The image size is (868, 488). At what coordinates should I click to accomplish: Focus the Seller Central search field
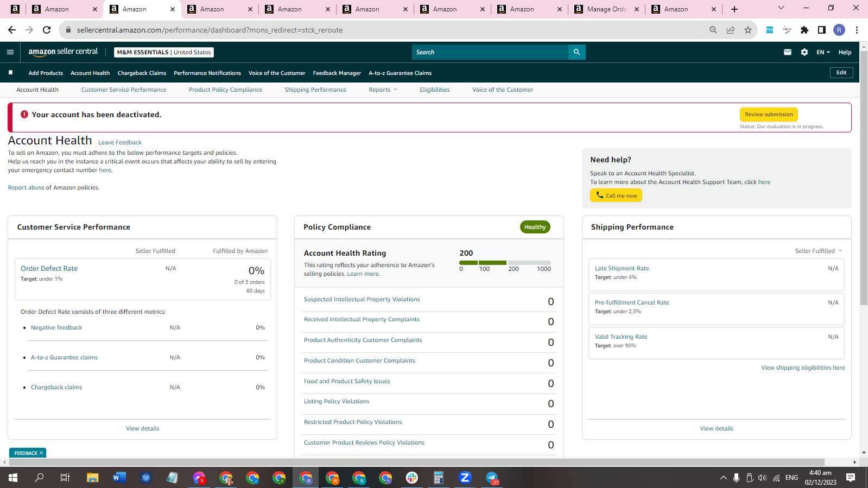[x=490, y=52]
